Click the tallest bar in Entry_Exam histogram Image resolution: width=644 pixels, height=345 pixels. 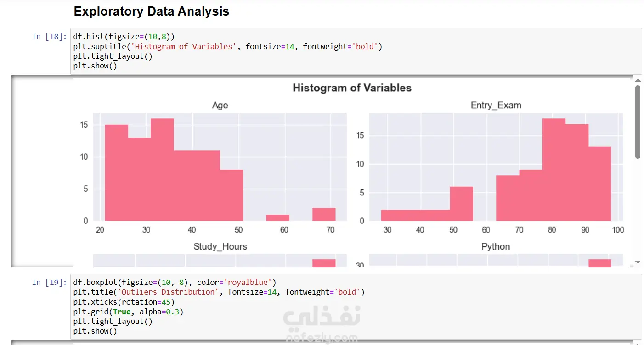point(554,170)
